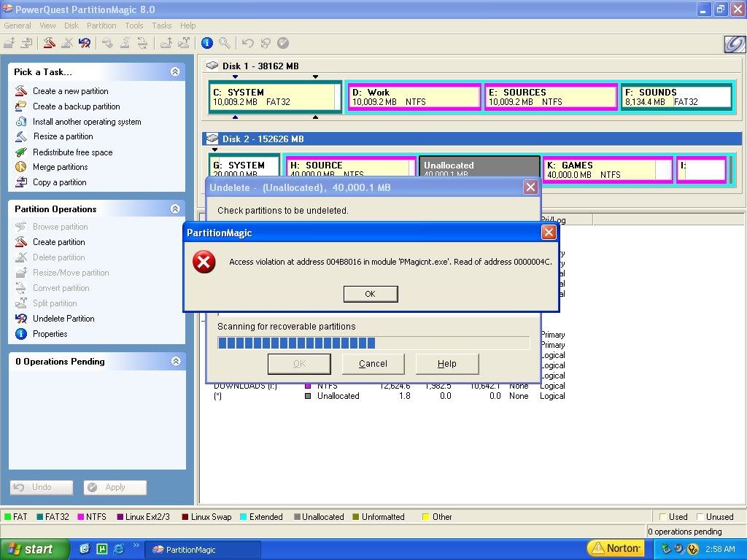Screen dimensions: 747x560
Task: Click the Delete partition toolbar icon
Action: click(x=66, y=43)
